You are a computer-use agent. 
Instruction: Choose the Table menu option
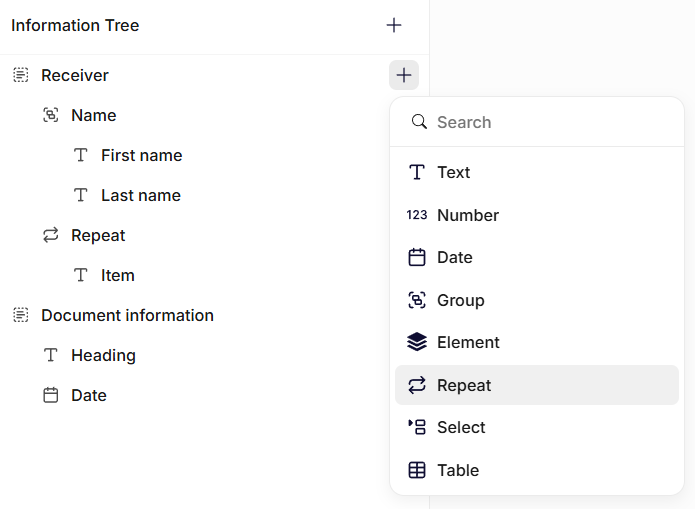tap(458, 470)
